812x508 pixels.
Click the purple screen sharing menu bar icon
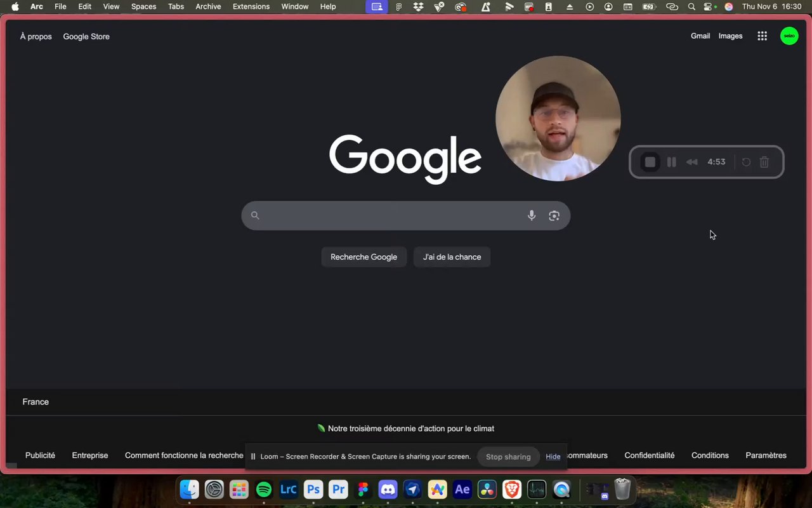coord(377,6)
